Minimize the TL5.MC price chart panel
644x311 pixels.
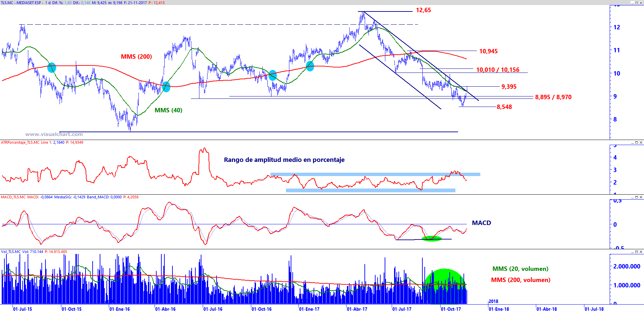pyautogui.click(x=632, y=3)
